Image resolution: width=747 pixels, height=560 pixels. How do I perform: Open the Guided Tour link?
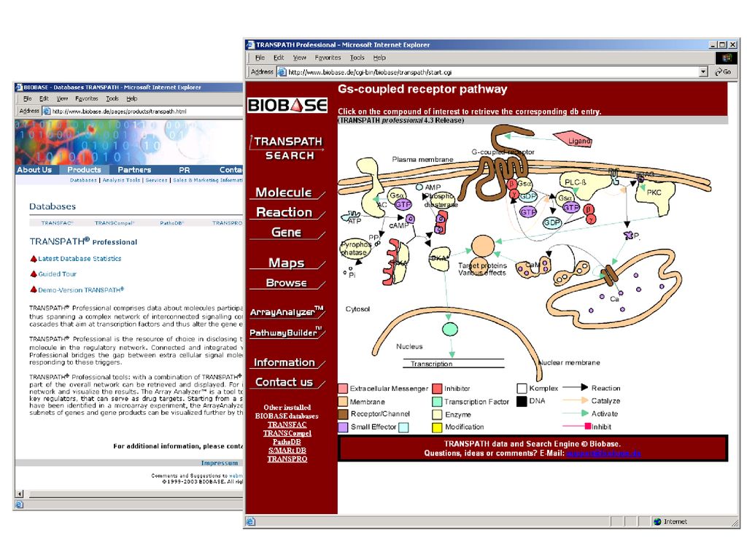(x=57, y=274)
